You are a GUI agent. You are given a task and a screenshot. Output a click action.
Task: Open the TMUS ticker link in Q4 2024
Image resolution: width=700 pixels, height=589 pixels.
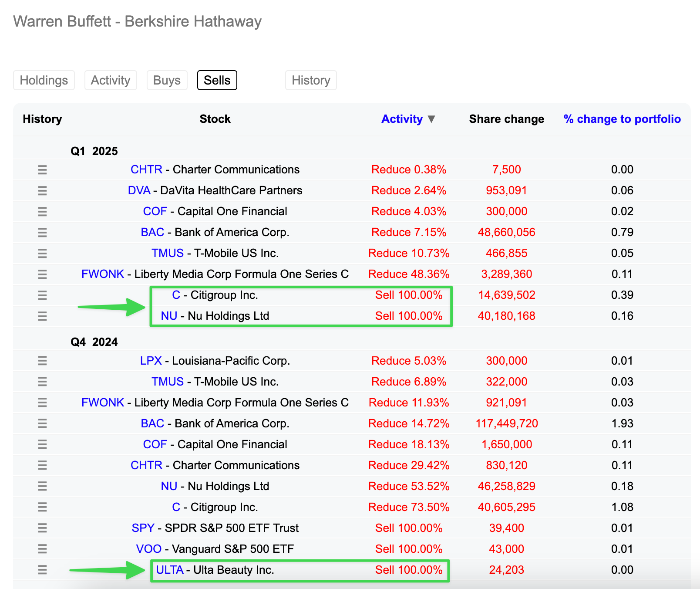point(167,382)
